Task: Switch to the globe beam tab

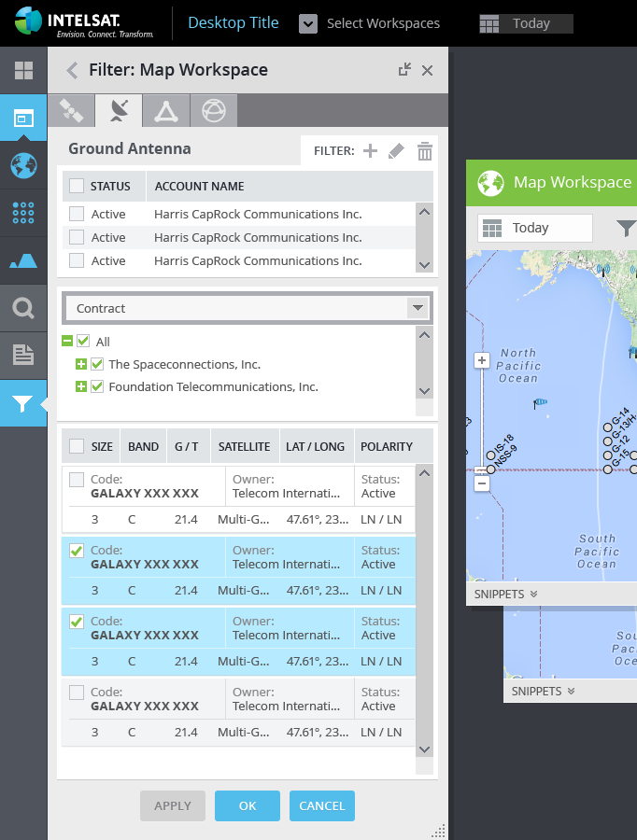Action: click(x=213, y=111)
